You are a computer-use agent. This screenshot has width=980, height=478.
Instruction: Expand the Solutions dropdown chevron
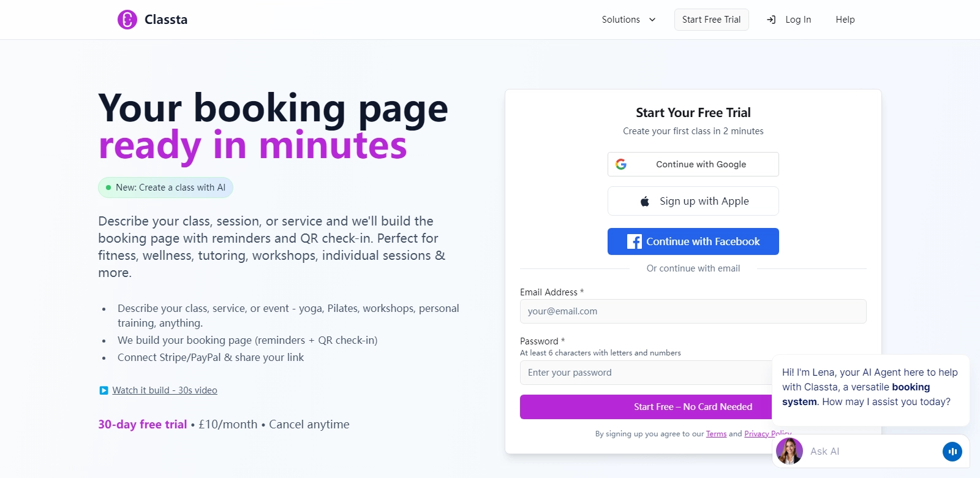pos(652,20)
